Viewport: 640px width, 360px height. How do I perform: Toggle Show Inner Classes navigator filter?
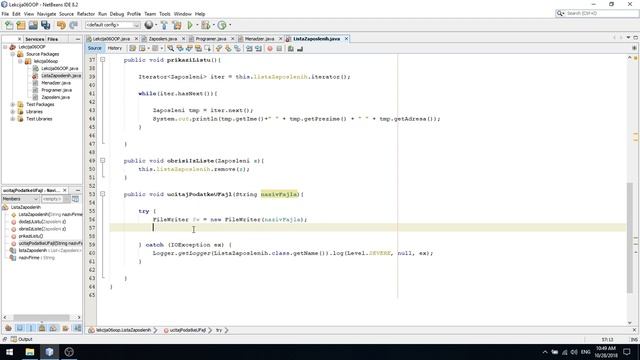pos(53,328)
